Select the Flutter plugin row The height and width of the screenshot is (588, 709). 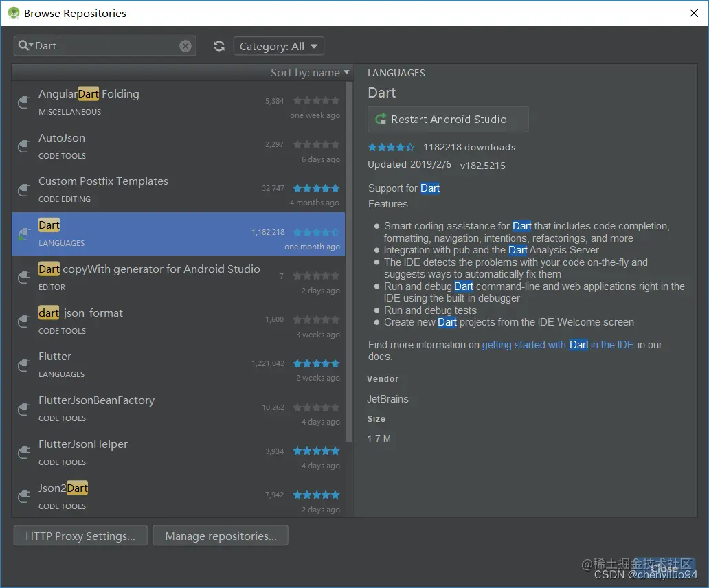click(178, 365)
